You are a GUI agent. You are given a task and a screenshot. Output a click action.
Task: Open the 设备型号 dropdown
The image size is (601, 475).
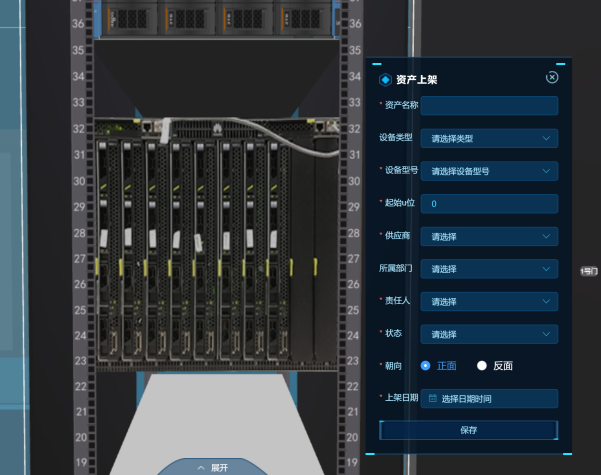point(489,172)
